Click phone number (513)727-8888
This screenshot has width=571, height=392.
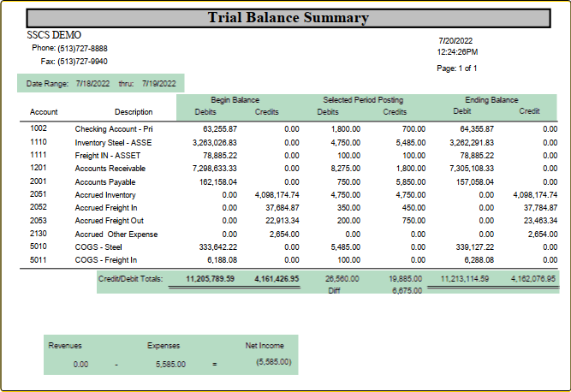coord(83,49)
